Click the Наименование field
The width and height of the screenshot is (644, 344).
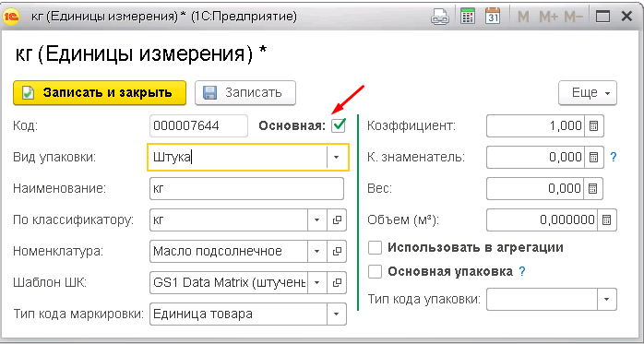click(x=247, y=189)
